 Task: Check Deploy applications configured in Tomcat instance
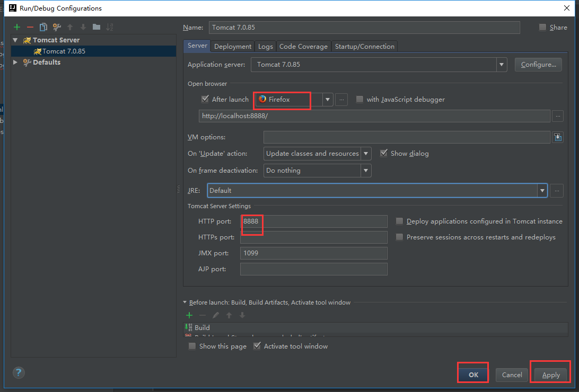(x=400, y=221)
